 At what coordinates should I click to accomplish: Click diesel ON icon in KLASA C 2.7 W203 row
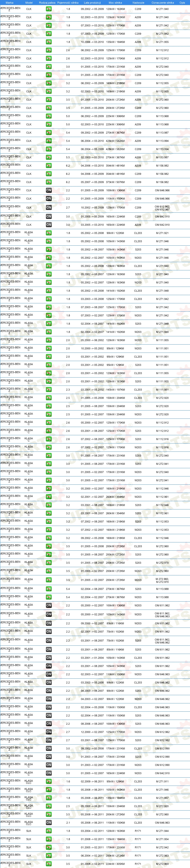click(x=49, y=732)
